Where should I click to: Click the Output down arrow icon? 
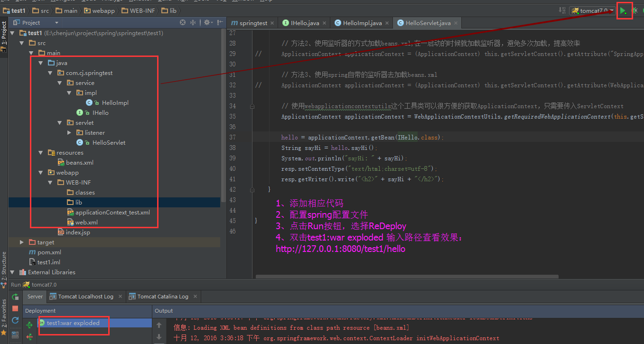(x=159, y=337)
